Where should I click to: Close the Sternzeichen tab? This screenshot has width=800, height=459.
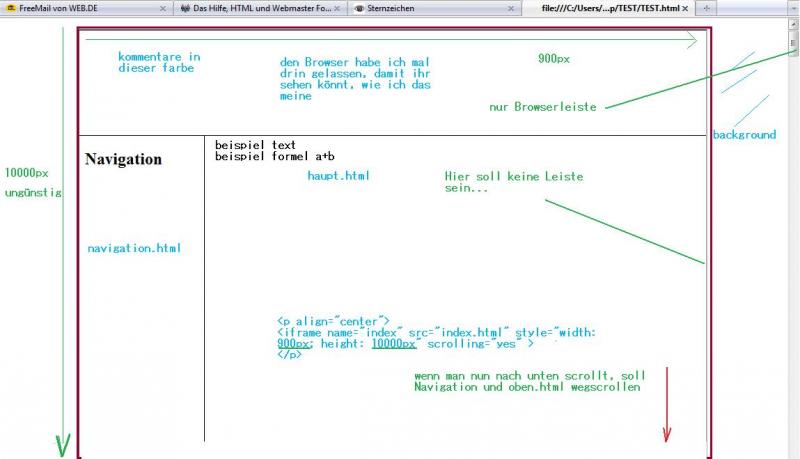click(x=513, y=7)
